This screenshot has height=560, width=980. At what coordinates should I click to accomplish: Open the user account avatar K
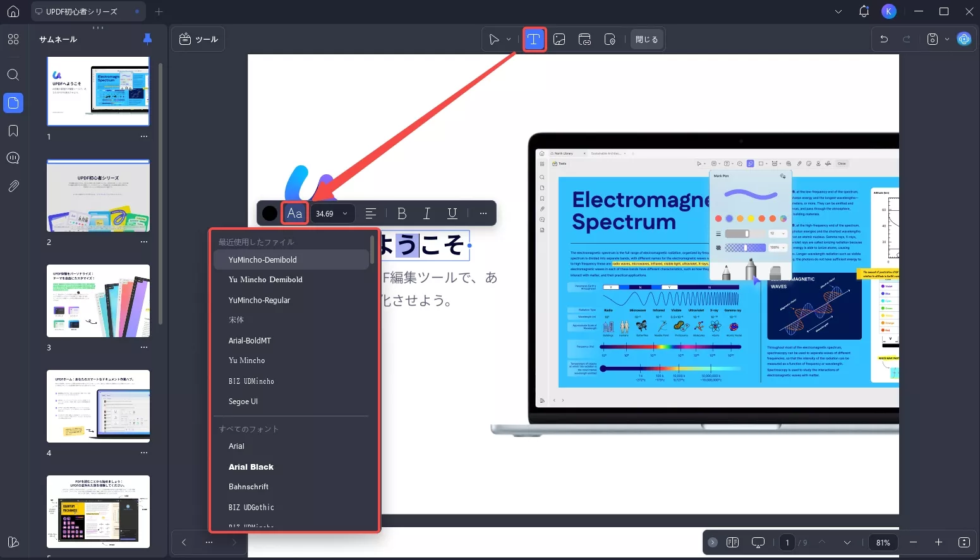pyautogui.click(x=889, y=11)
